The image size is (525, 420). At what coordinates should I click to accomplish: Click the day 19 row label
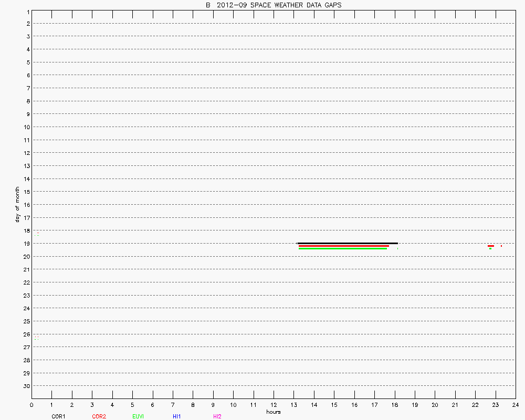[x=25, y=244]
